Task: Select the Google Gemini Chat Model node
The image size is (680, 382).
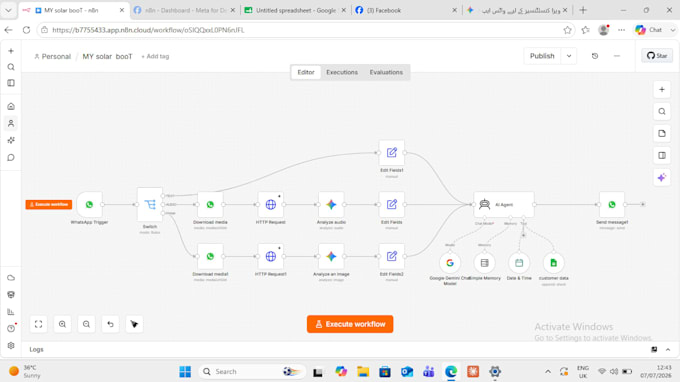Action: (450, 263)
